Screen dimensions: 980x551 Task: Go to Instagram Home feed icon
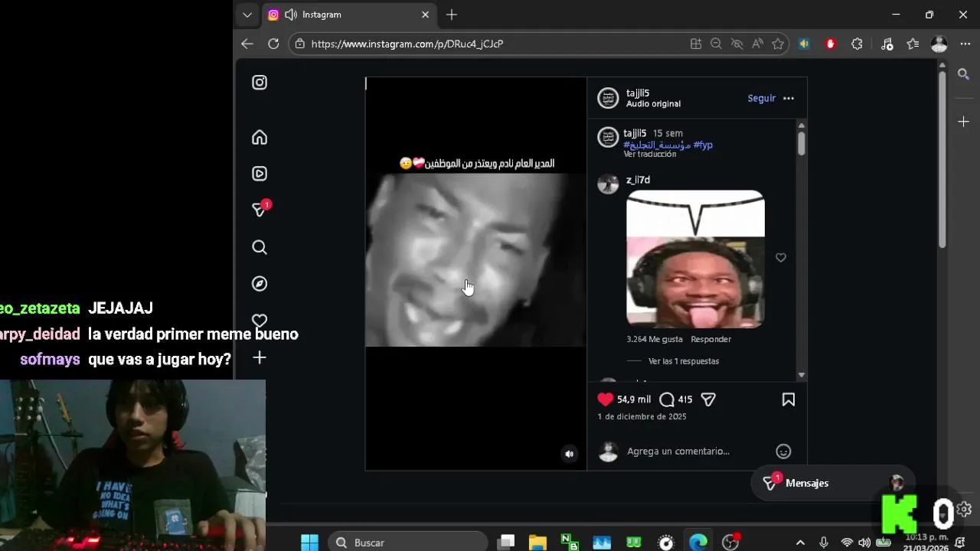pyautogui.click(x=260, y=137)
